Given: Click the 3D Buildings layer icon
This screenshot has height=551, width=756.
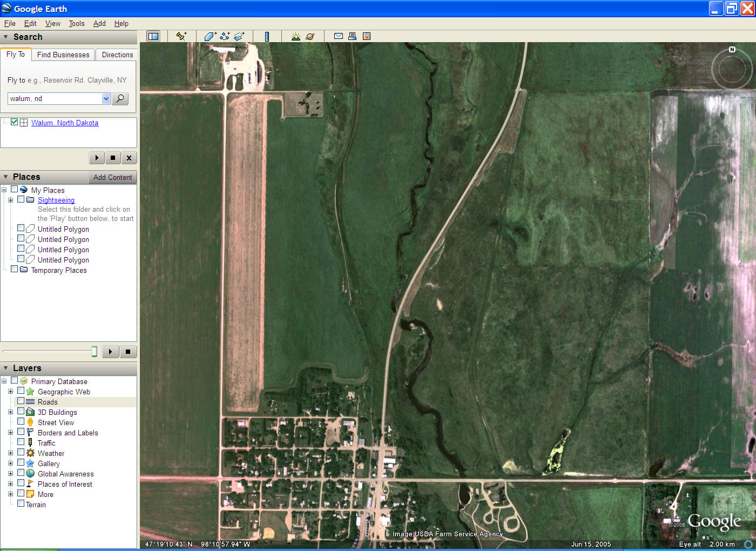Looking at the screenshot, I should coord(30,412).
